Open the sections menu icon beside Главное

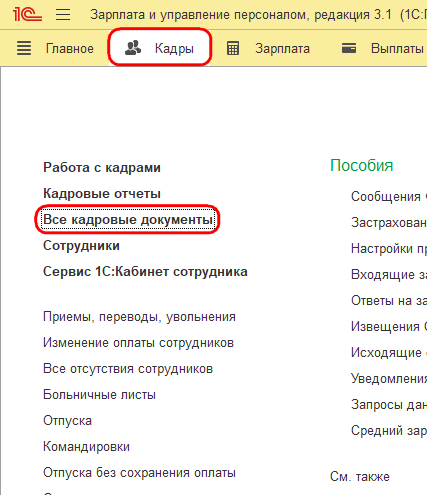(24, 48)
